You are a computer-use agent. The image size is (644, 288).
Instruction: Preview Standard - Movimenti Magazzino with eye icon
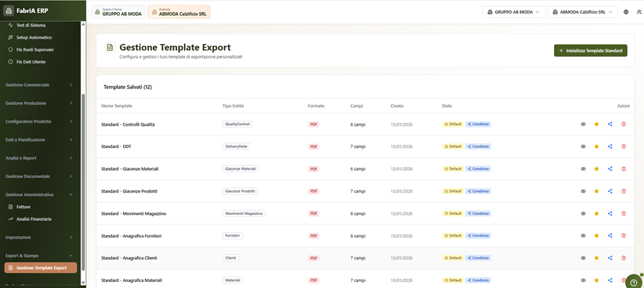click(x=583, y=214)
